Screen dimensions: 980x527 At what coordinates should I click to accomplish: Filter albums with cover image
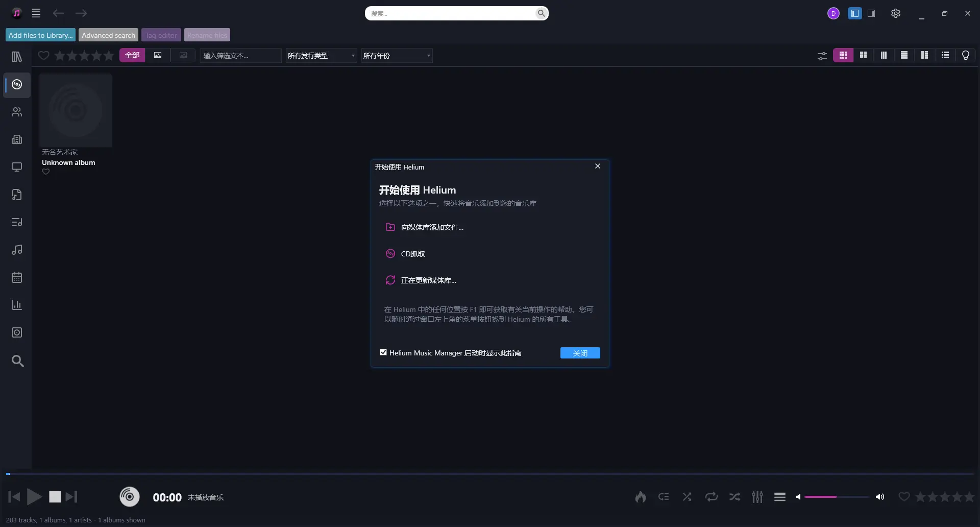[158, 56]
